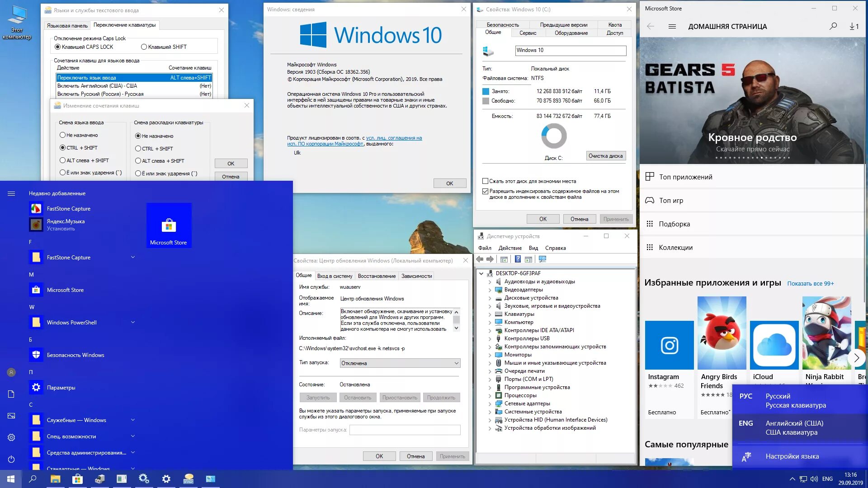Open Топ игр section in Store
This screenshot has width=868, height=488.
752,201
